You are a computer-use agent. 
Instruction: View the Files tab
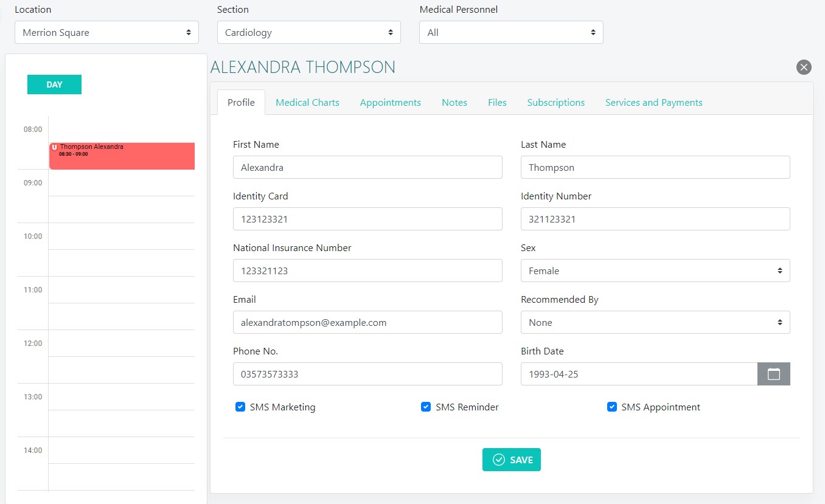497,103
